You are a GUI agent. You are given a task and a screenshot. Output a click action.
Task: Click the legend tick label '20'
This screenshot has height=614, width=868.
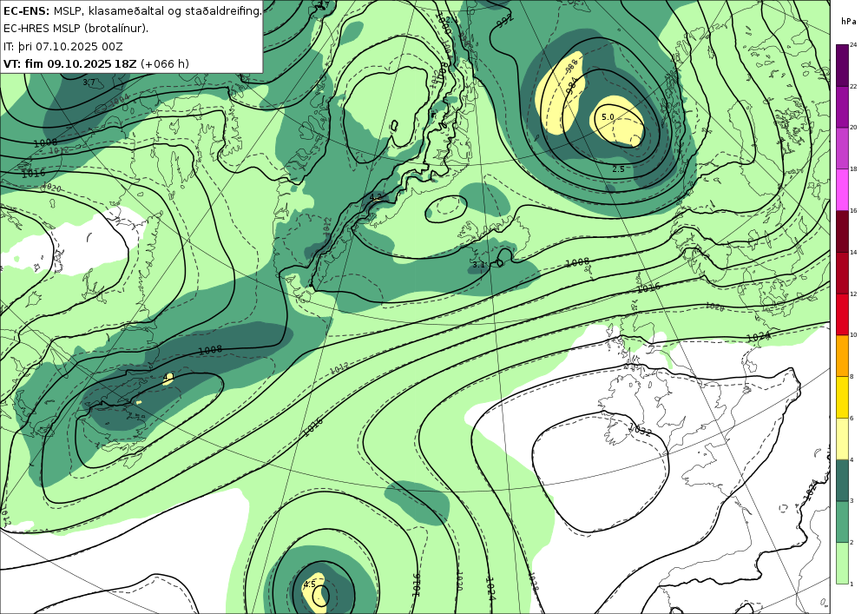click(x=853, y=128)
